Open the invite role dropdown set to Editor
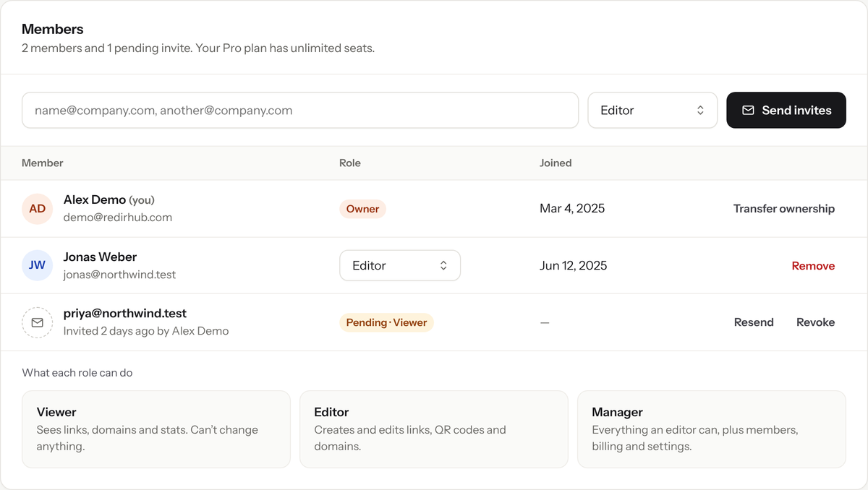This screenshot has height=490, width=868. click(x=652, y=111)
